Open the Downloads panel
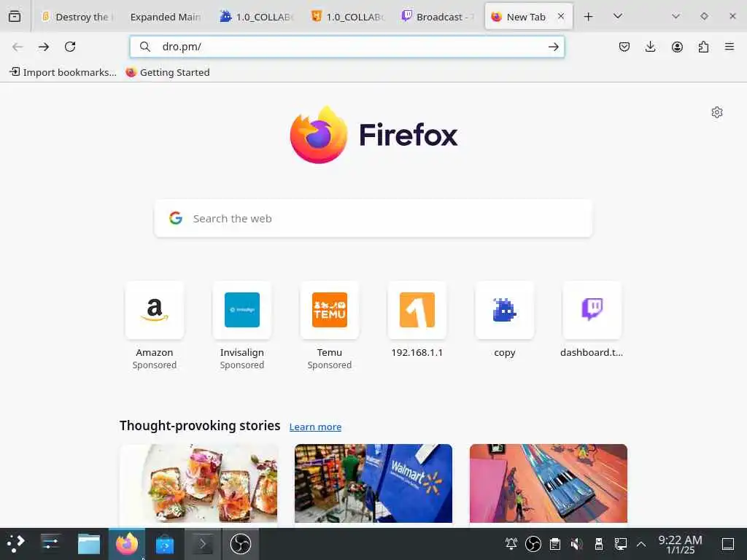747x560 pixels. pos(650,47)
